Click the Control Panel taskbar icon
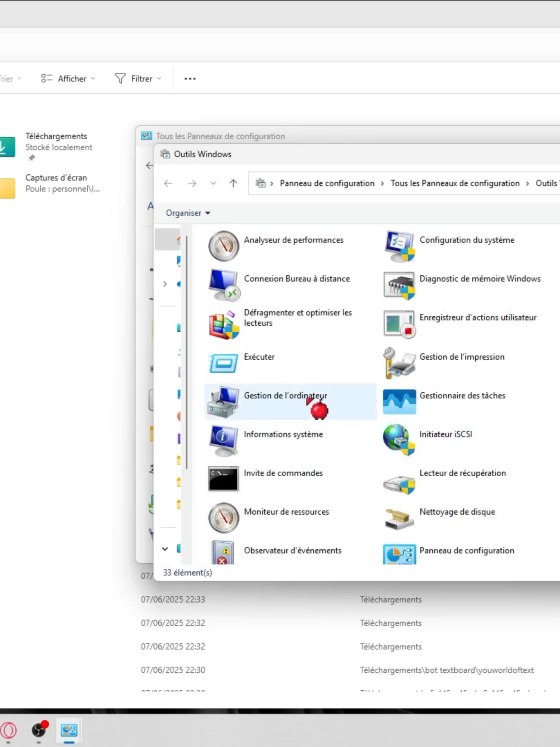This screenshot has width=560, height=747. [69, 730]
